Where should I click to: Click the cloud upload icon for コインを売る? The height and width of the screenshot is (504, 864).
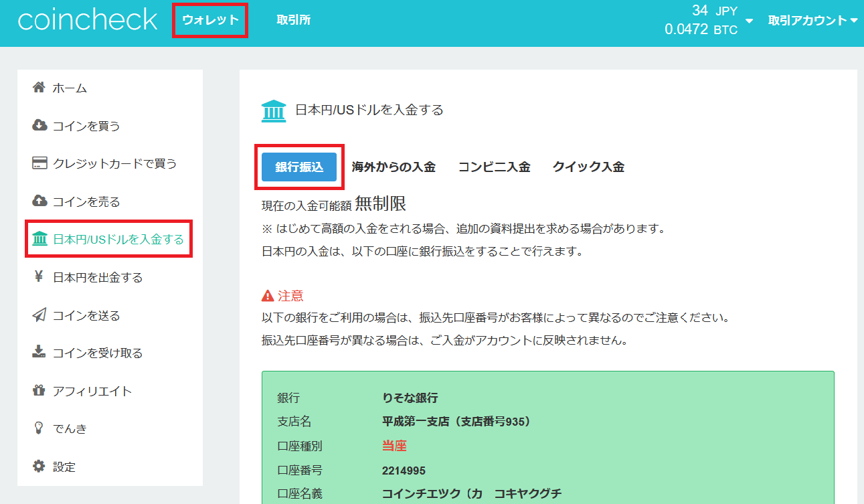pyautogui.click(x=39, y=201)
